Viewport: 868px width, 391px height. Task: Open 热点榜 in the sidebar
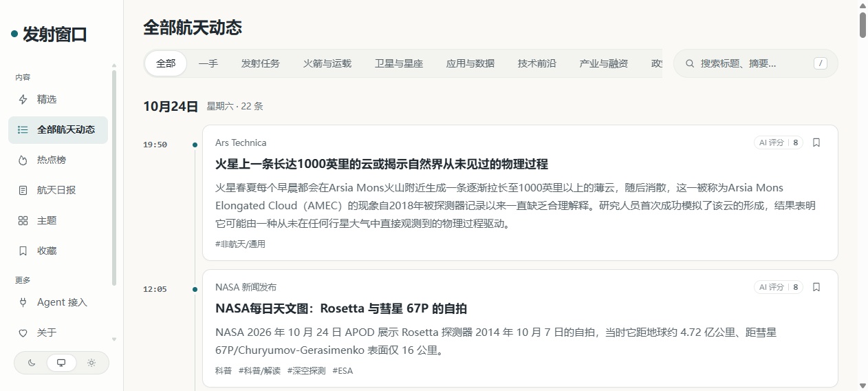point(58,160)
